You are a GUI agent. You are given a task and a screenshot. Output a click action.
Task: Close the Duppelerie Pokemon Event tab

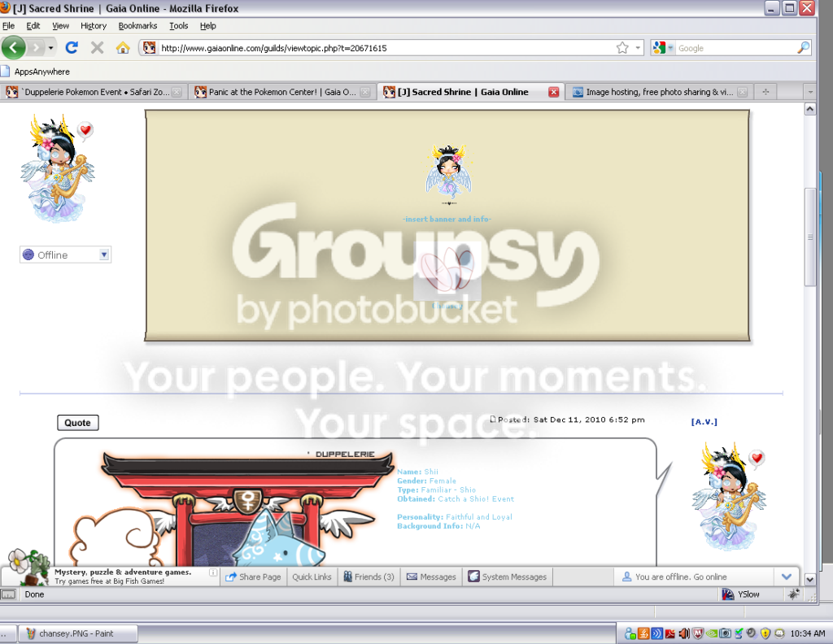coord(177,92)
